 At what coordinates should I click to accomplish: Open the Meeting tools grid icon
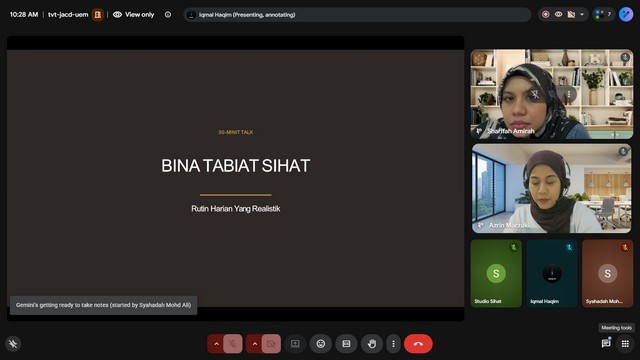(625, 344)
